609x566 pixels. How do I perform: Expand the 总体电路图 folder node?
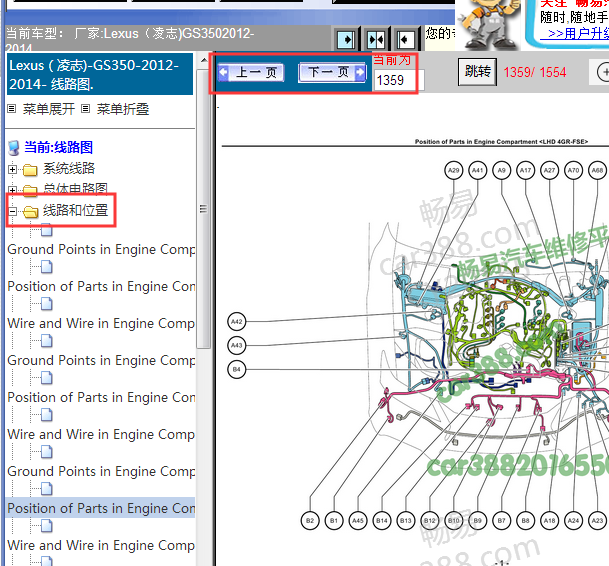tap(12, 190)
